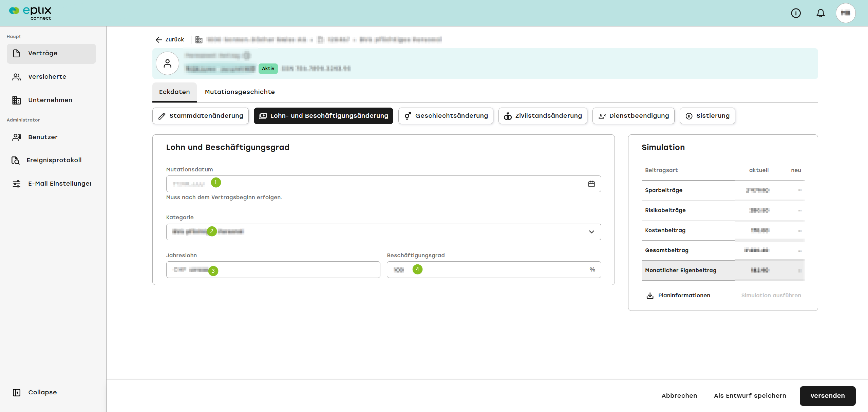Focus the Mutationsdatum date field
Screen dimensions: 868x412
point(383,184)
